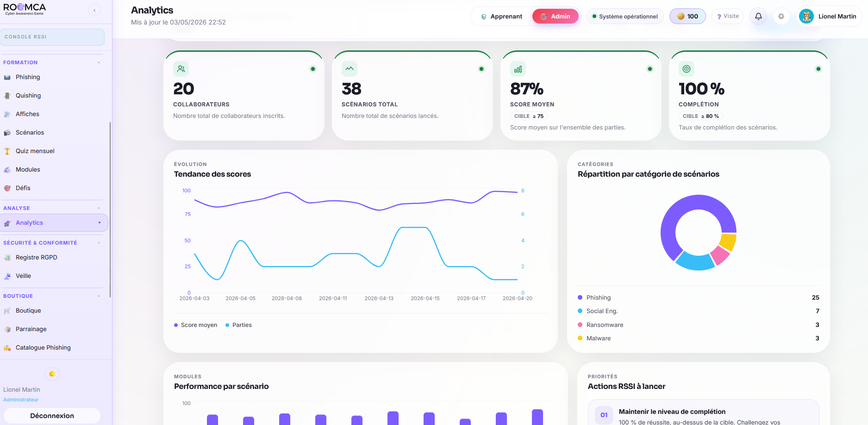Screen dimensions: 868x425
Task: Click the Parrainage gift icon
Action: [x=7, y=329]
